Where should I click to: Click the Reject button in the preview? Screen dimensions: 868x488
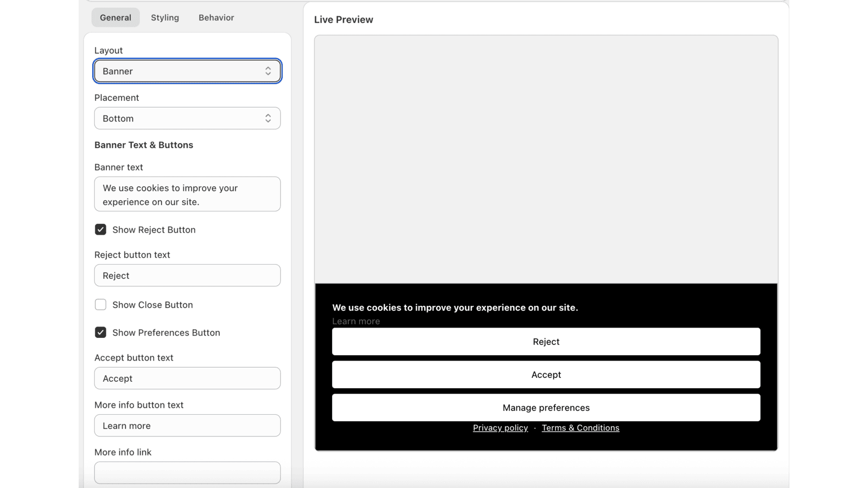546,342
